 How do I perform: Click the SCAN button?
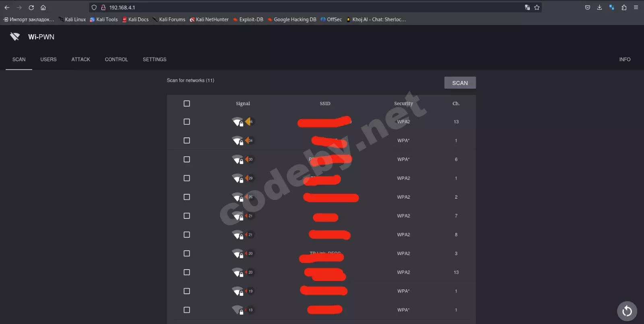[x=460, y=83]
